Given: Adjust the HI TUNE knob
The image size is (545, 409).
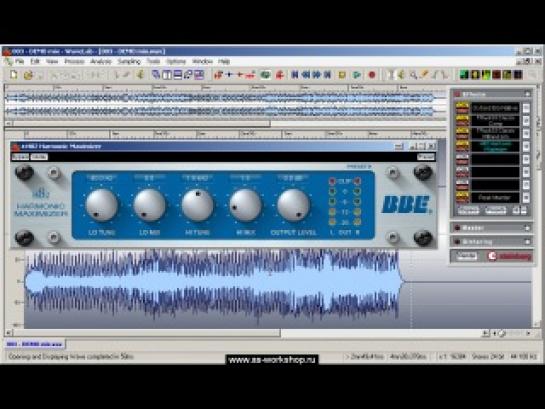Looking at the screenshot, I should point(197,205).
